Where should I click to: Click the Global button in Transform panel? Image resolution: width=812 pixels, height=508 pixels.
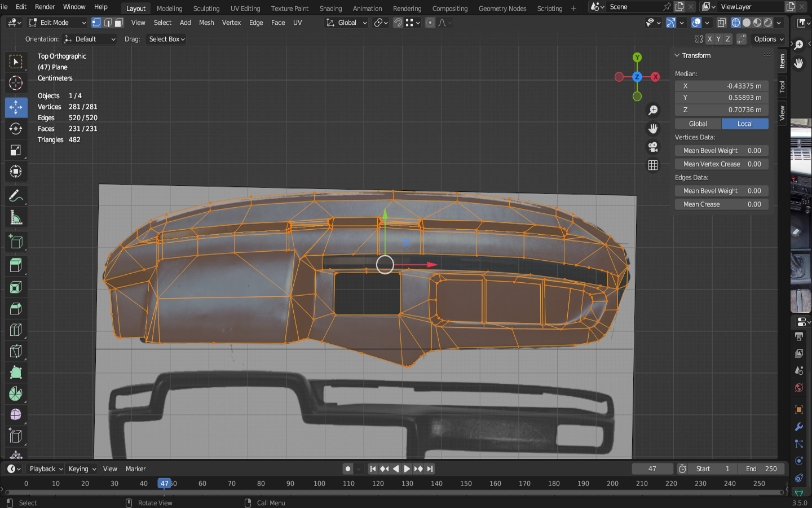(698, 124)
